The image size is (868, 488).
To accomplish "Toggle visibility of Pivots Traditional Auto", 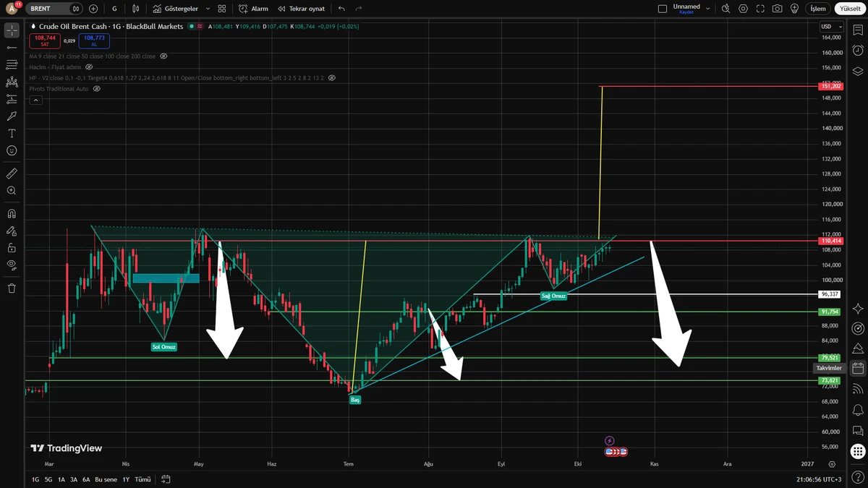I will [x=96, y=88].
